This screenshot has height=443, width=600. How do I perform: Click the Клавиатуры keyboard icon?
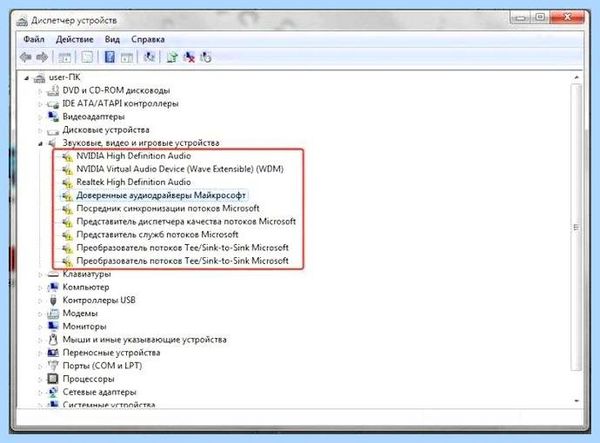(53, 274)
